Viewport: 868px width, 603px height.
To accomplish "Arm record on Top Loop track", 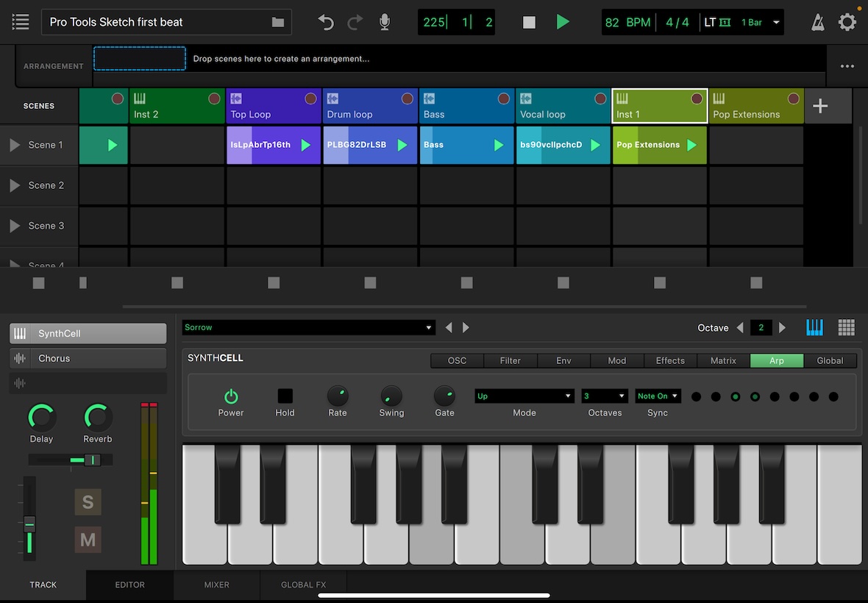I will coord(310,99).
